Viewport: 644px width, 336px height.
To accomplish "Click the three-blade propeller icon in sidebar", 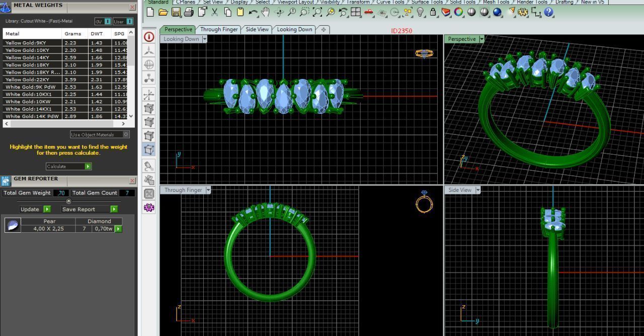I will (x=149, y=50).
